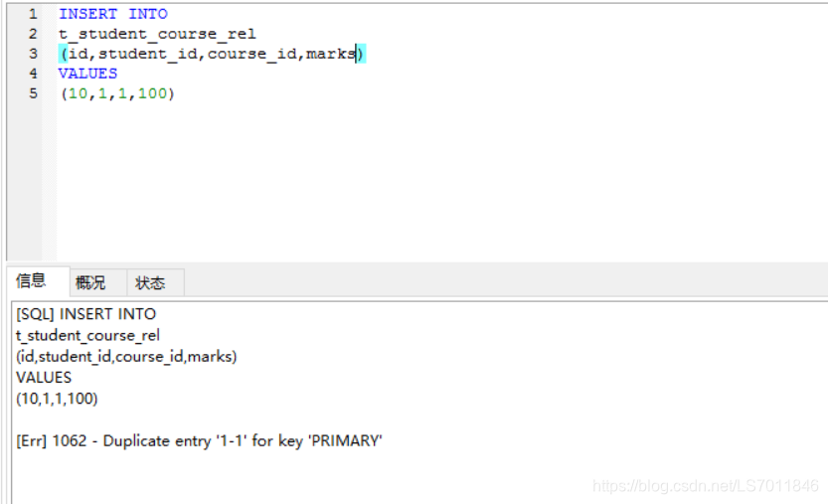828x504 pixels.
Task: Click course_id in the editor column list
Action: point(251,54)
